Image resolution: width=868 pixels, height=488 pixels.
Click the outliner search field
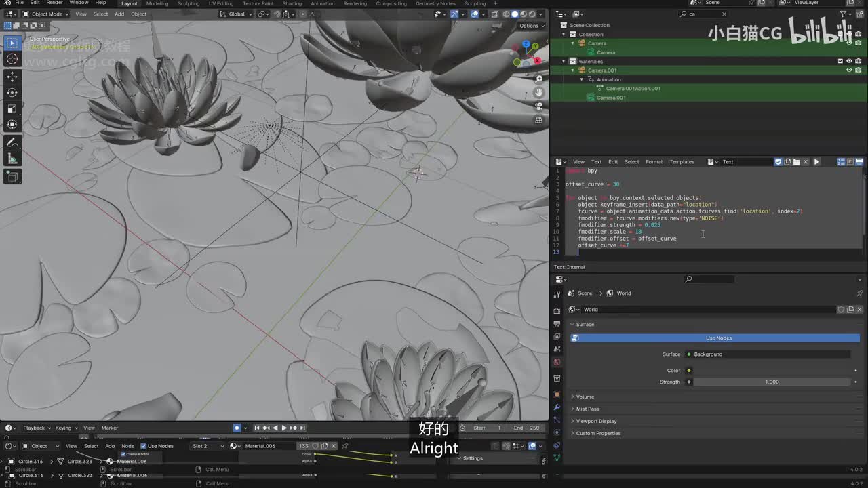point(703,14)
